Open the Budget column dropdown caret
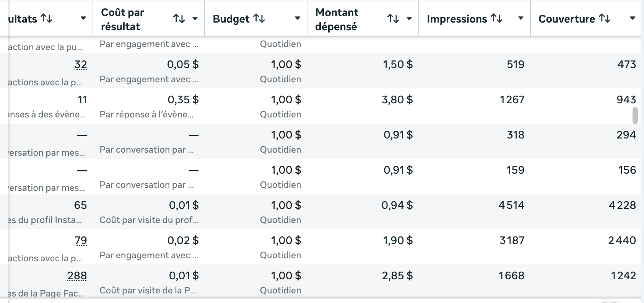The width and height of the screenshot is (644, 303). (297, 18)
